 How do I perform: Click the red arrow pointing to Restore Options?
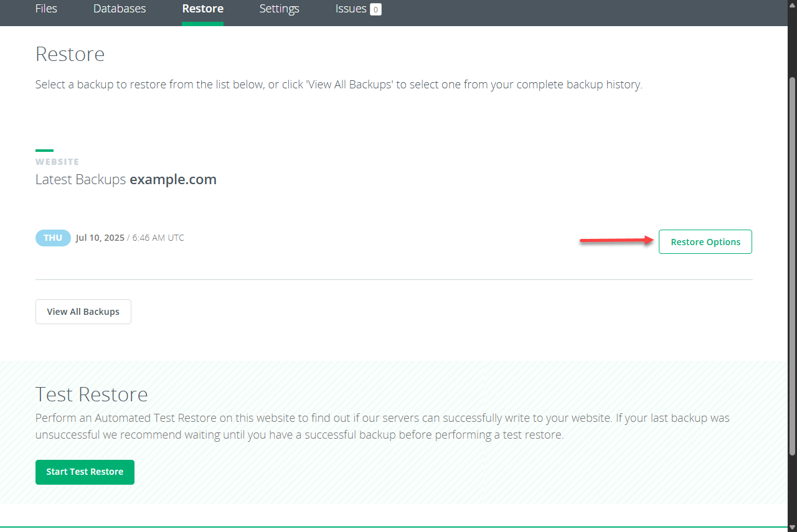[616, 241]
